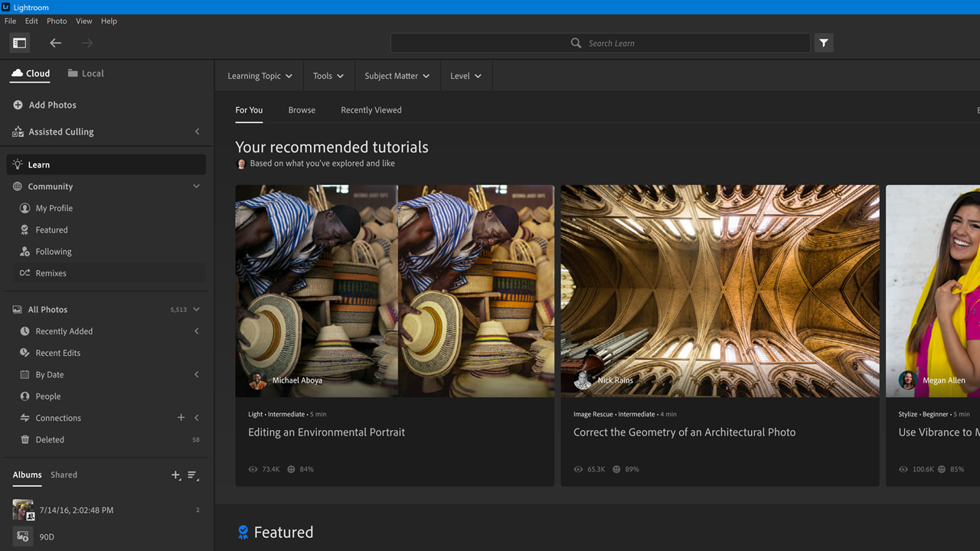Toggle the left panel sidebar icon

(19, 44)
